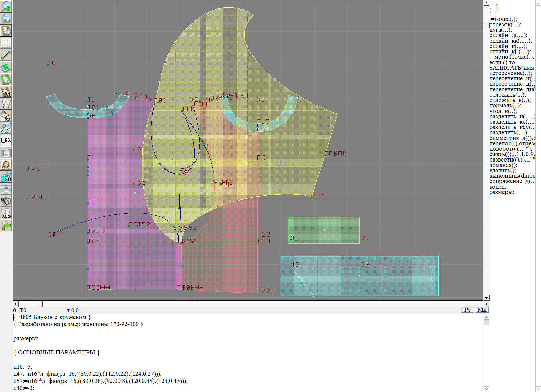Click the zoom out magnifier icon

pos(6,18)
